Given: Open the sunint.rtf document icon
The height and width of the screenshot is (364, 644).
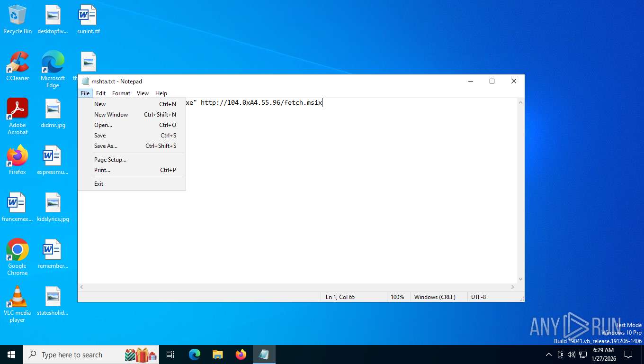Looking at the screenshot, I should pyautogui.click(x=88, y=19).
